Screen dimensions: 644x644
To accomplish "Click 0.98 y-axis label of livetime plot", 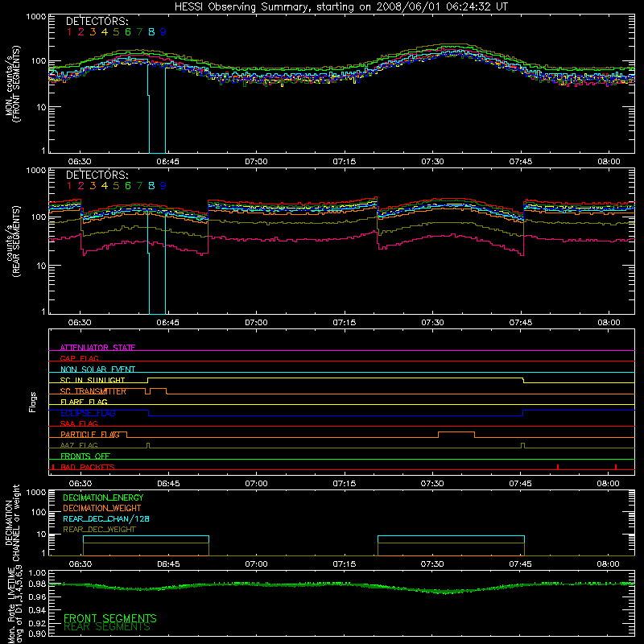I will 37,584.
